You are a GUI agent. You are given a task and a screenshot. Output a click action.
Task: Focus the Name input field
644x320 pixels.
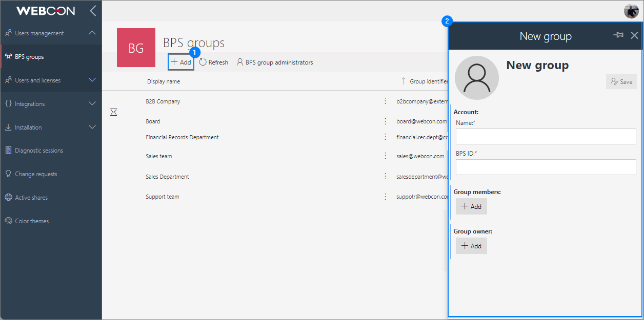(x=546, y=136)
